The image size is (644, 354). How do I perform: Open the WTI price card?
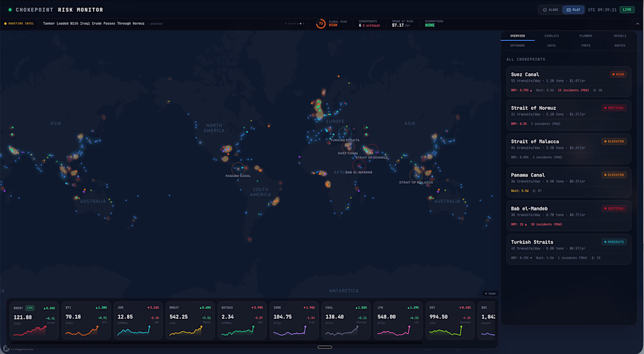(x=86, y=321)
